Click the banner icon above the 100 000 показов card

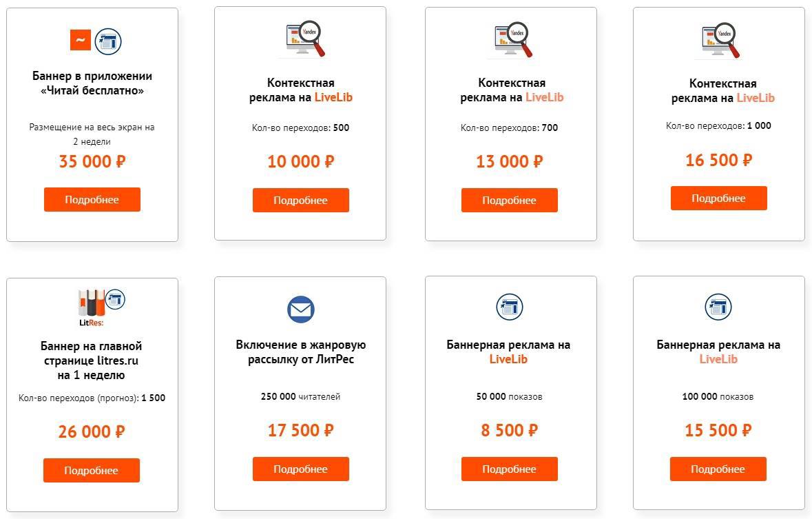click(x=718, y=307)
